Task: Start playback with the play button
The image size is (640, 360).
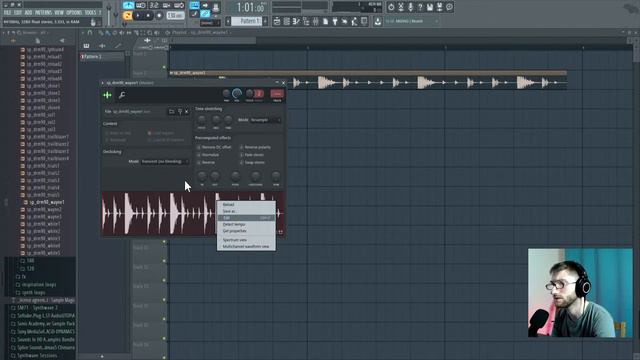Action: [138, 16]
